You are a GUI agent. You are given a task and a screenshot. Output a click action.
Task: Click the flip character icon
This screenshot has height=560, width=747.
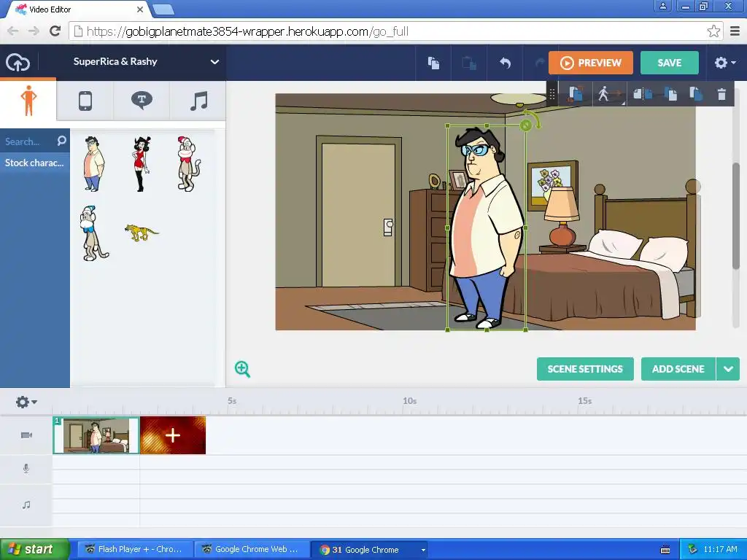[642, 94]
